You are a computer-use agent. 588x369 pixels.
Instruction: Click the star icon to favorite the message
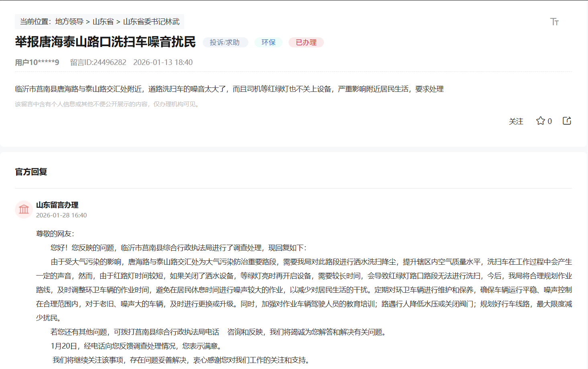(540, 121)
